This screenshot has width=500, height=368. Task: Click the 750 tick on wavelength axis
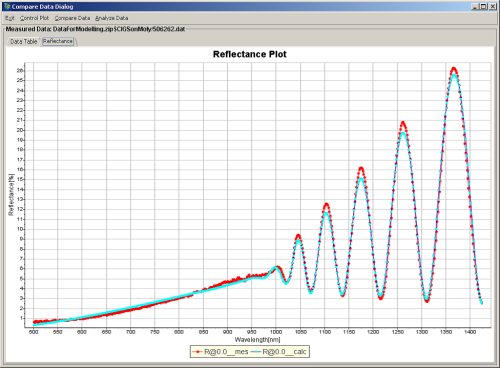point(155,332)
